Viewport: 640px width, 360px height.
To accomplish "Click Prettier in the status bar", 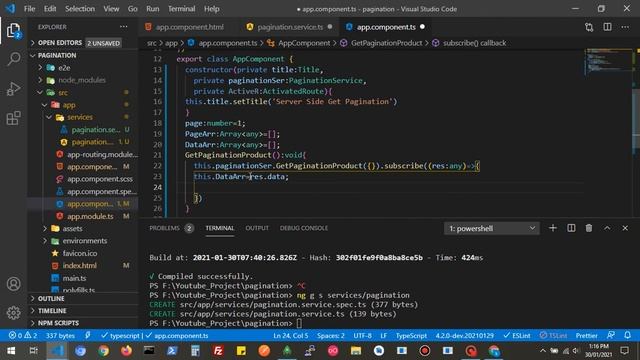I will pyautogui.click(x=587, y=336).
